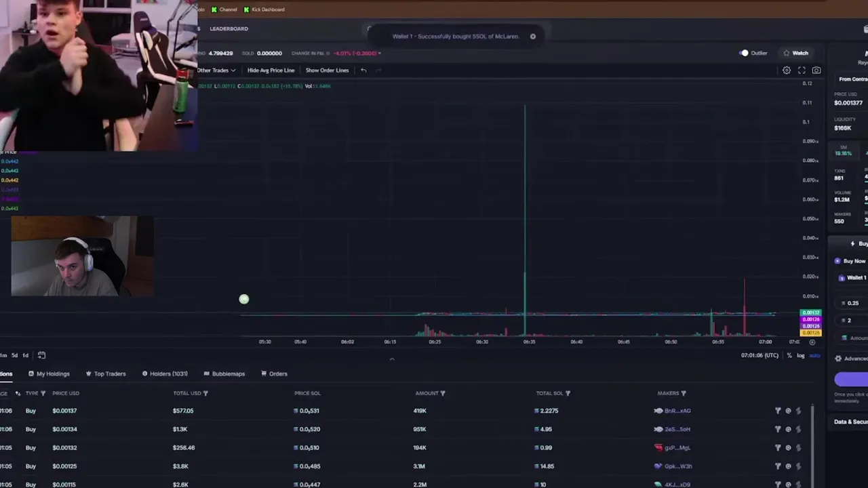Screen dimensions: 868x488
Task: Track wallet in $1.3K row
Action: coord(788,429)
